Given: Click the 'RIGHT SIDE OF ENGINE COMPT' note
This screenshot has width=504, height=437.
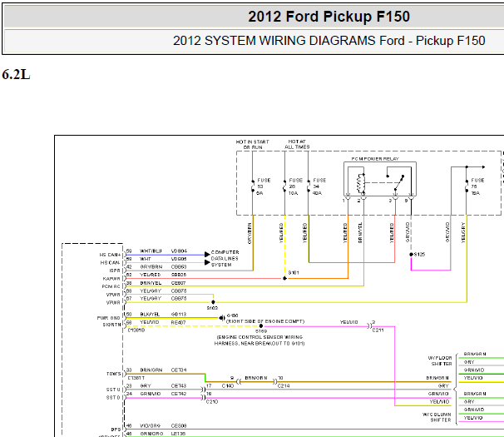Looking at the screenshot, I should click(x=265, y=321).
